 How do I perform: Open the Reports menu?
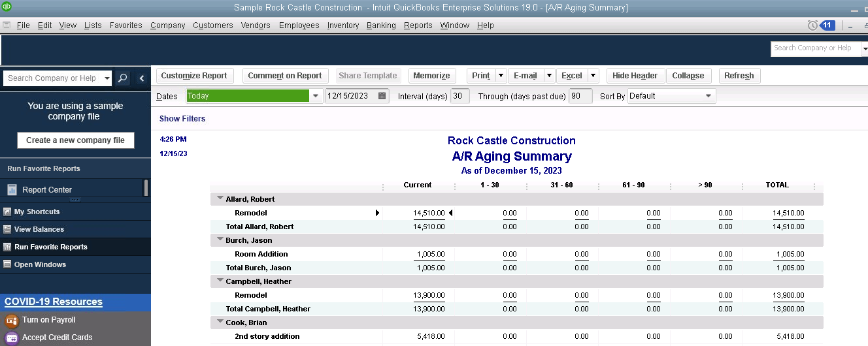pyautogui.click(x=418, y=25)
